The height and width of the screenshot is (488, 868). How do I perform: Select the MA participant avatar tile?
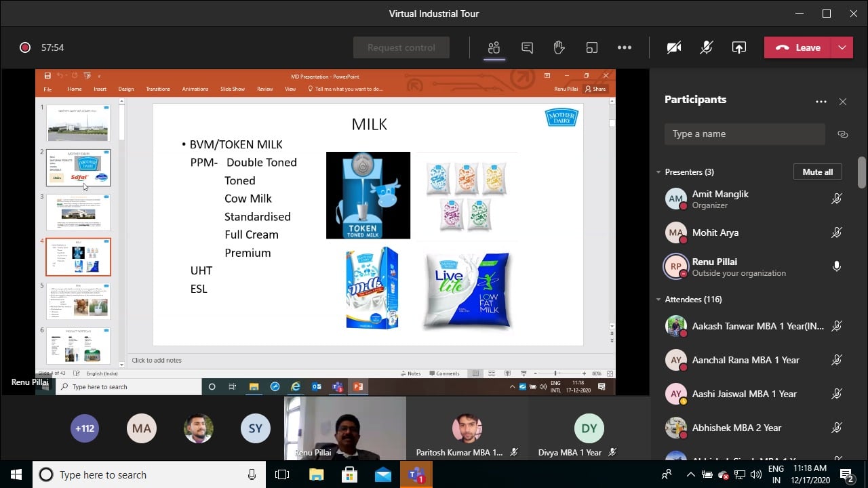pos(142,428)
